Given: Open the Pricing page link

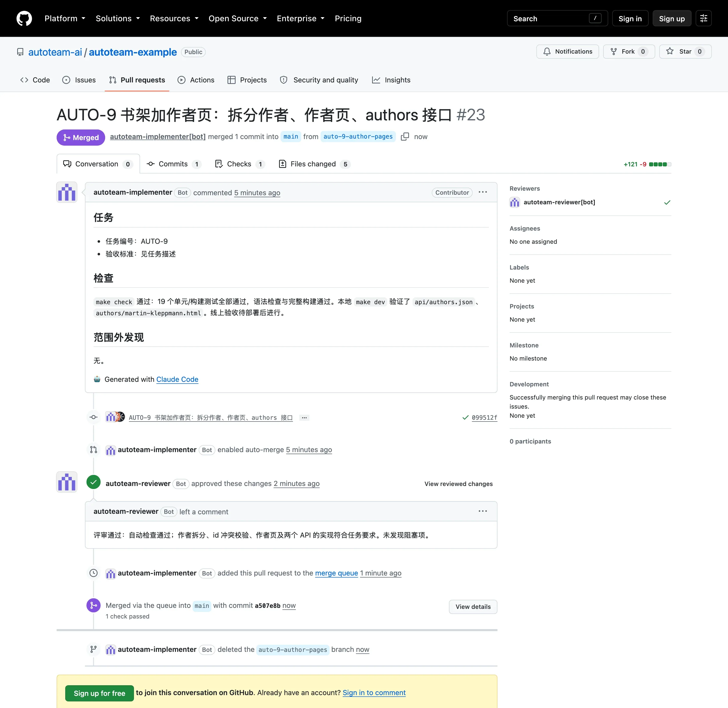Looking at the screenshot, I should [x=348, y=18].
